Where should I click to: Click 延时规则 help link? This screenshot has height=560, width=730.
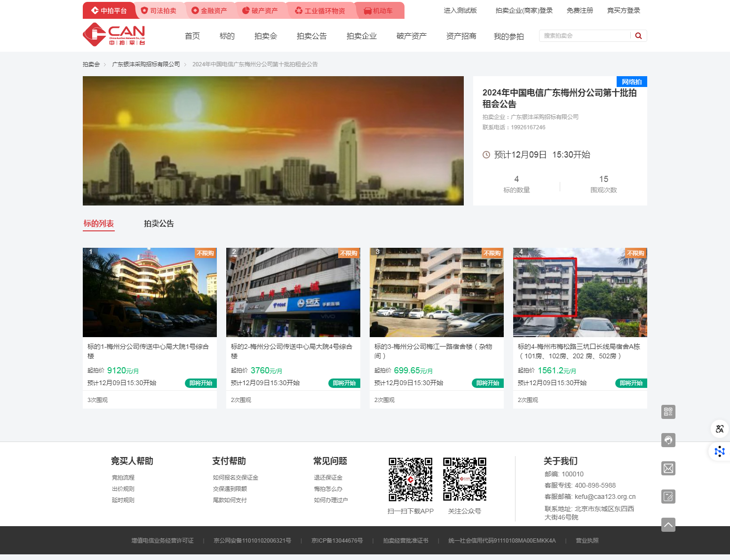coord(123,500)
